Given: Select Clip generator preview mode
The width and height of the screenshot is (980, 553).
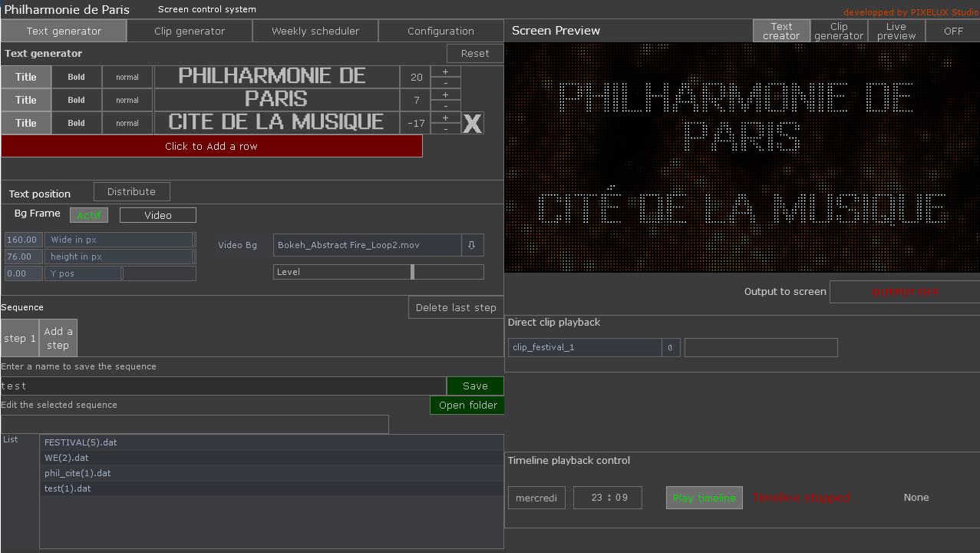Looking at the screenshot, I should pos(839,31).
